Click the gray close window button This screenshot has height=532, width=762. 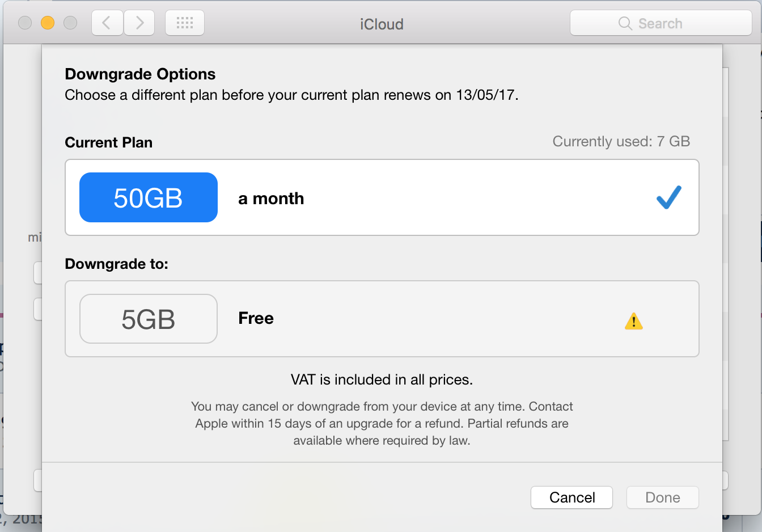pyautogui.click(x=25, y=23)
